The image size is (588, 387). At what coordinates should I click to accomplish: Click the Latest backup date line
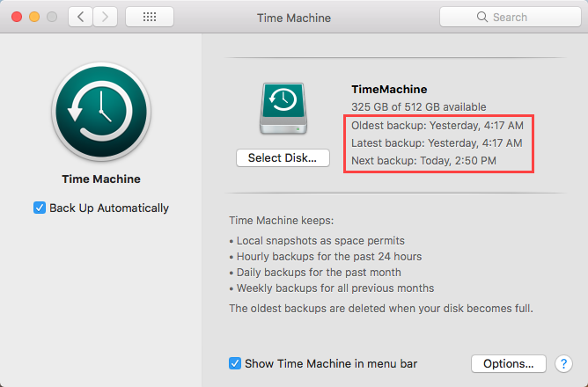pos(437,142)
